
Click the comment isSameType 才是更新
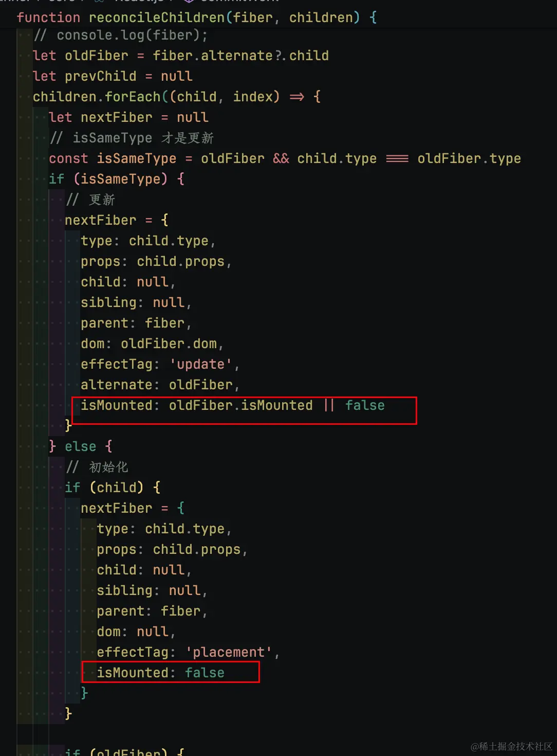click(132, 138)
